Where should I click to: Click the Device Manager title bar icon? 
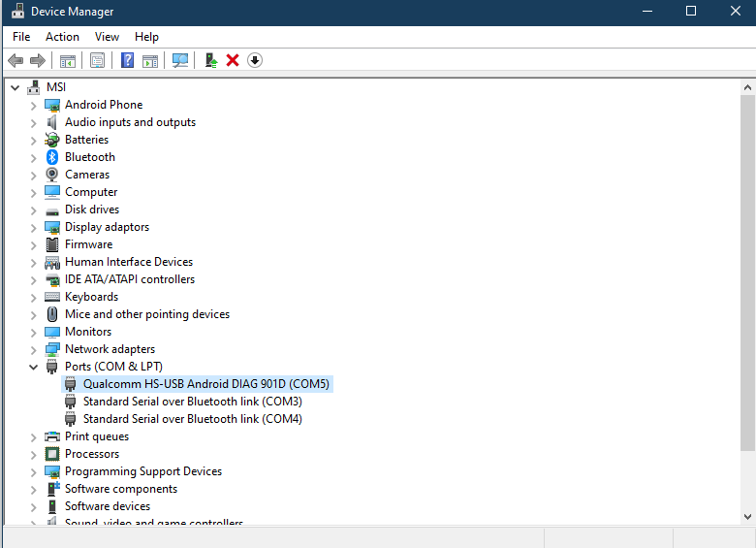(17, 11)
